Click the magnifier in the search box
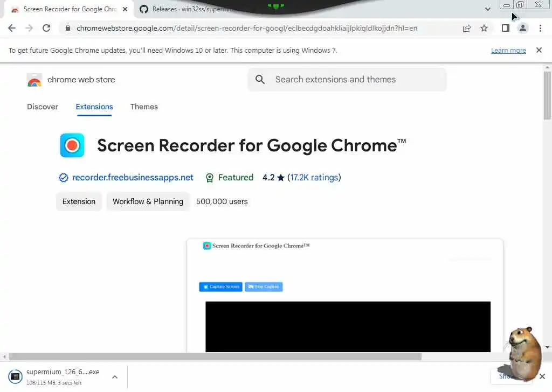Screen dimensions: 552x392 click(x=260, y=80)
